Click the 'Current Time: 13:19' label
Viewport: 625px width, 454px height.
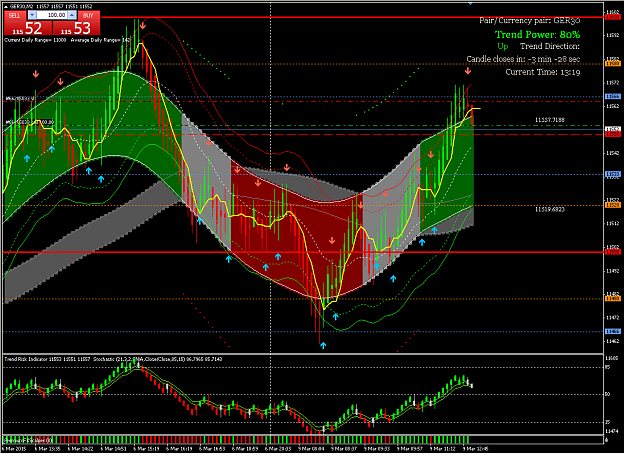[543, 72]
